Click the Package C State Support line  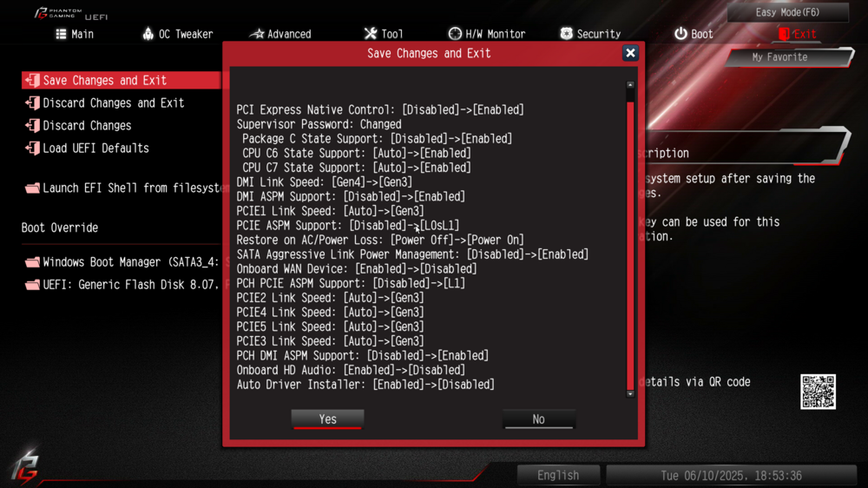(x=377, y=138)
